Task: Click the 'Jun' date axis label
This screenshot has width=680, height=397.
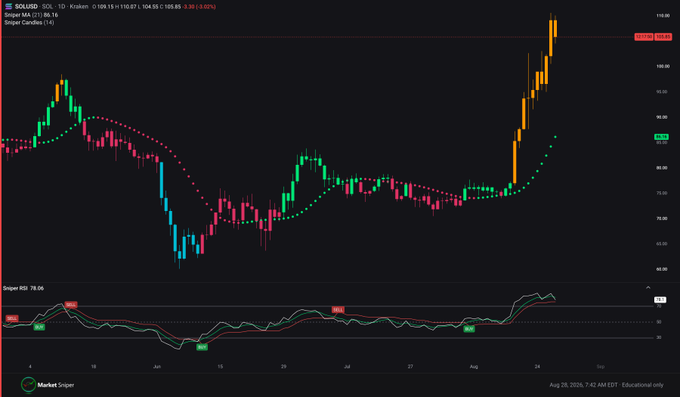Action: pos(157,367)
